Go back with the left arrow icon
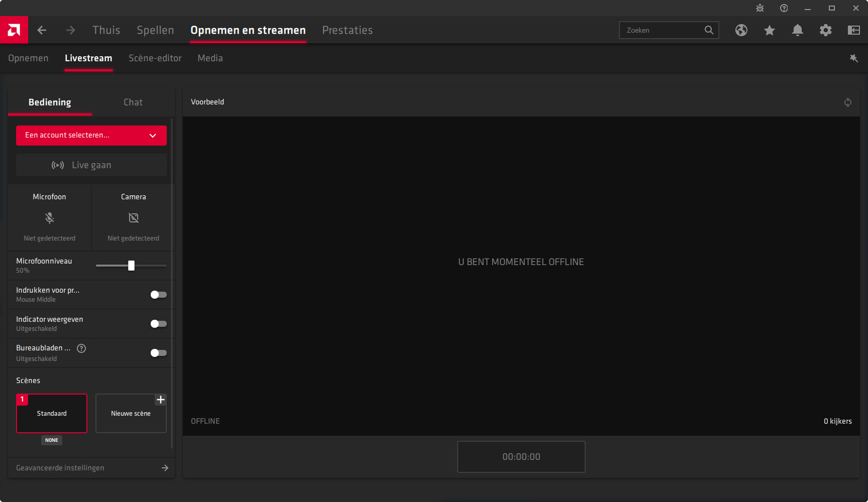The image size is (868, 502). click(x=42, y=30)
